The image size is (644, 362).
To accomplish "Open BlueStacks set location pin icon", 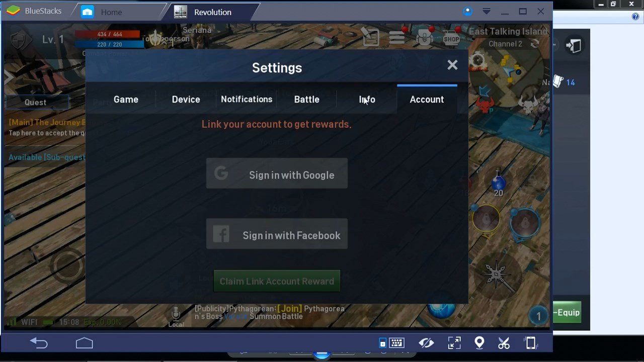I will 479,343.
